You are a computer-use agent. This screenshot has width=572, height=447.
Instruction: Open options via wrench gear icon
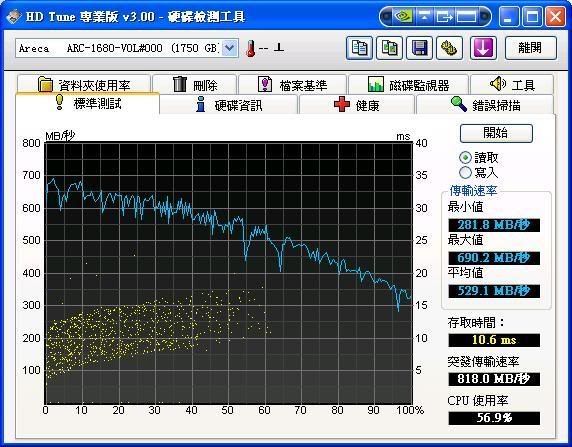click(449, 48)
